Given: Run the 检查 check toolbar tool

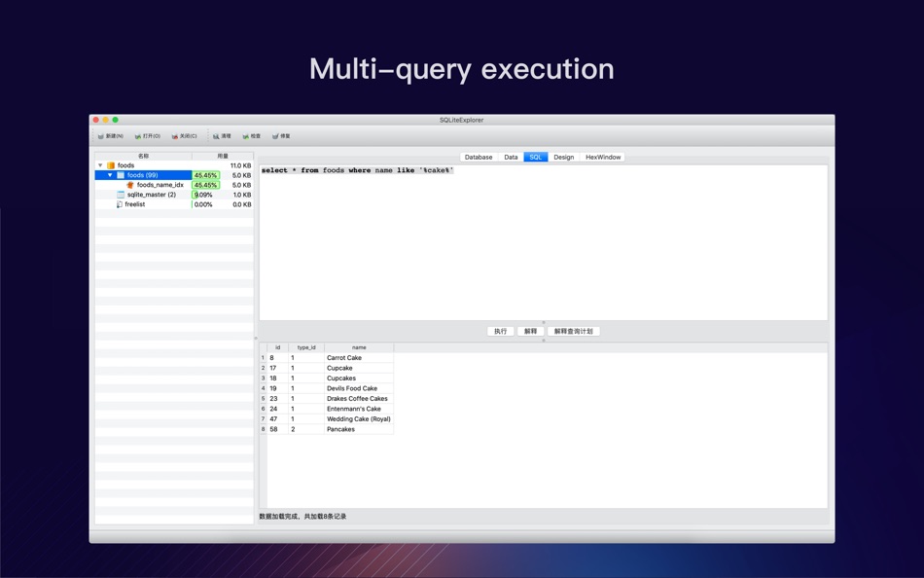Looking at the screenshot, I should [252, 136].
